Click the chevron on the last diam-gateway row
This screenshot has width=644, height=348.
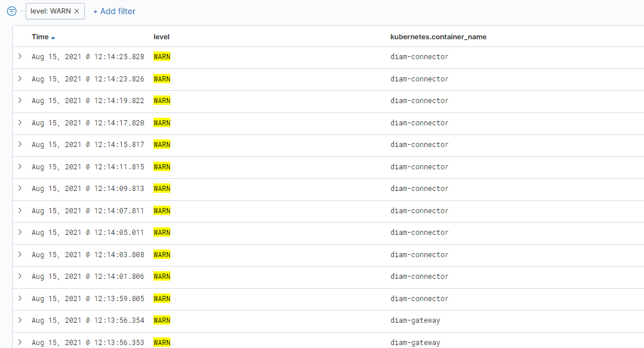coord(19,342)
